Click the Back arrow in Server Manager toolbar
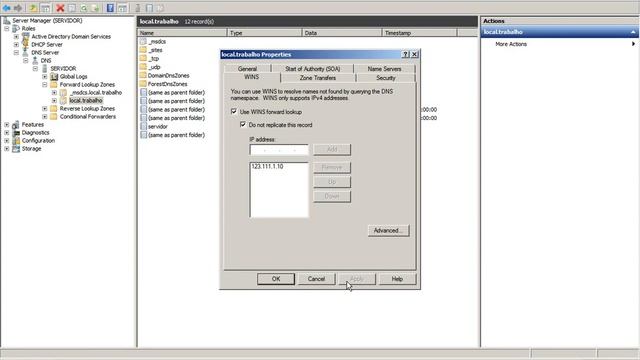The height and width of the screenshot is (360, 640). [7, 8]
